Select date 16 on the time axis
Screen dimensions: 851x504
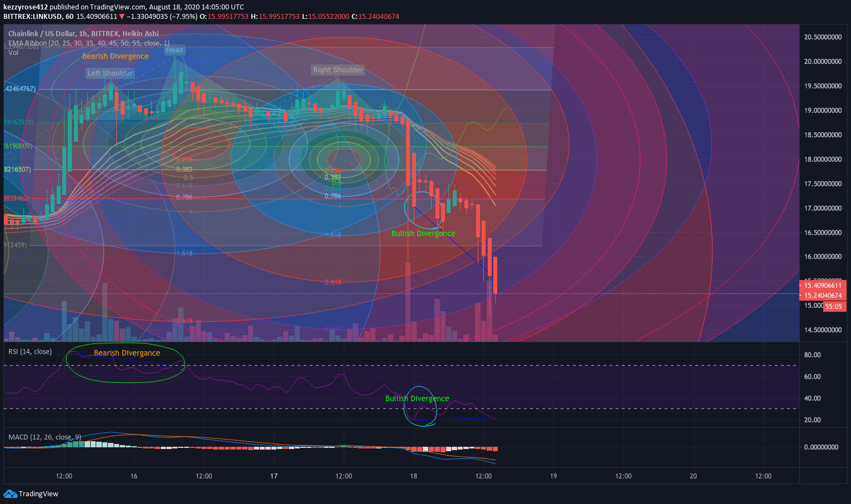pos(134,476)
